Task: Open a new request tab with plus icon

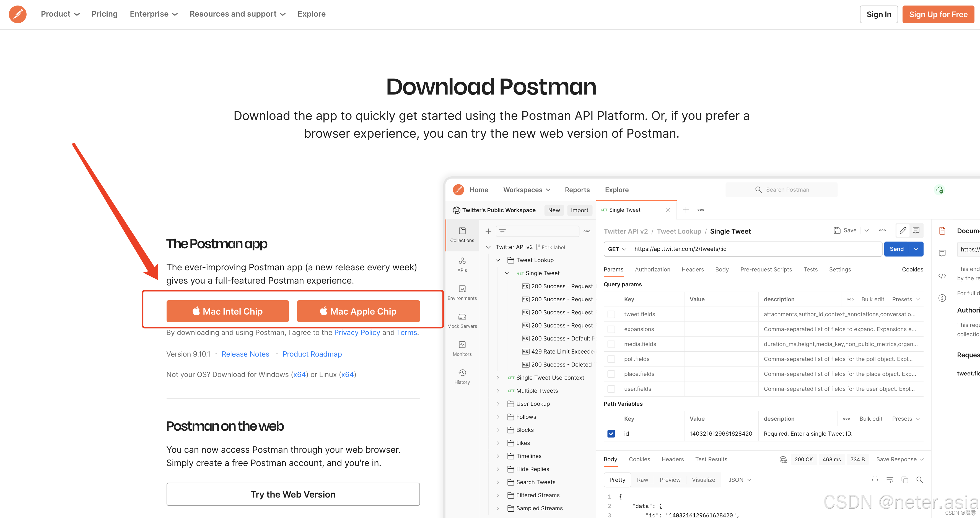Action: point(686,210)
